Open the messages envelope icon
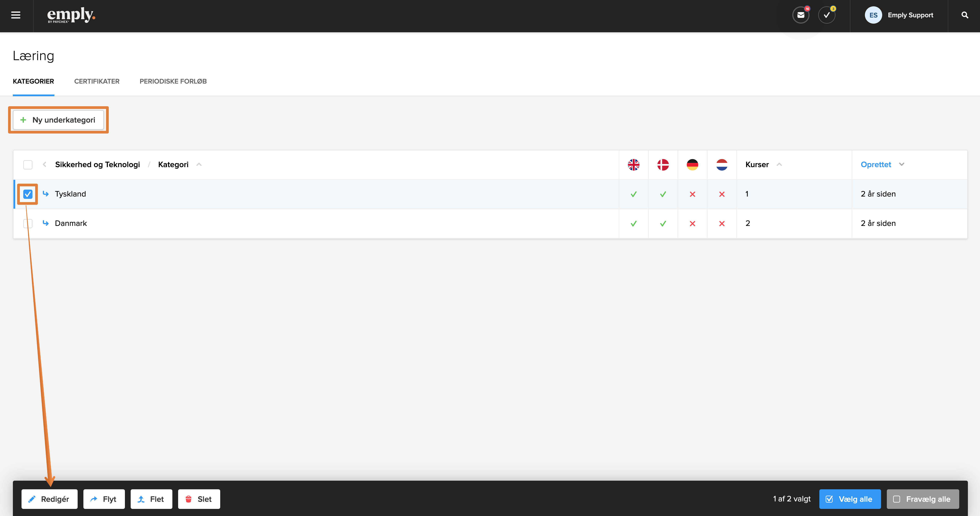Viewport: 980px width, 516px height. click(x=801, y=15)
